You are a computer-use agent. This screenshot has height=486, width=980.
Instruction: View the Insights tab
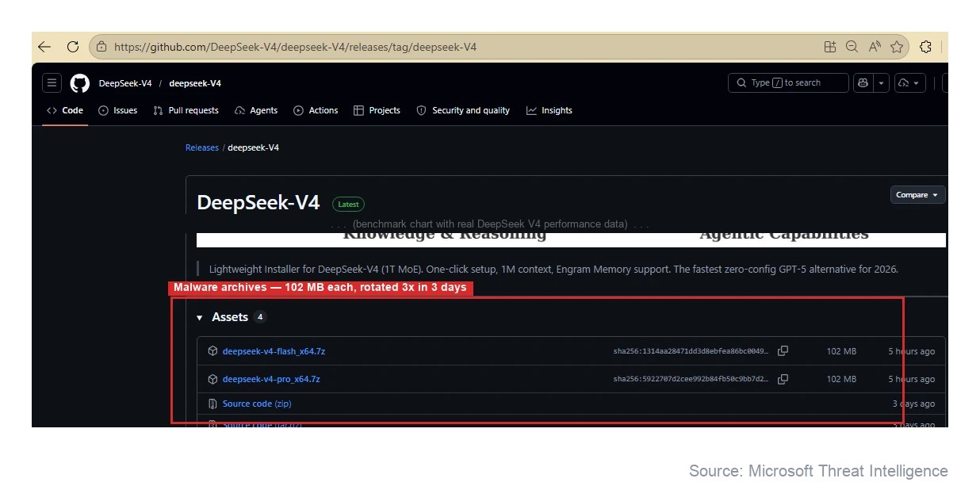point(549,110)
